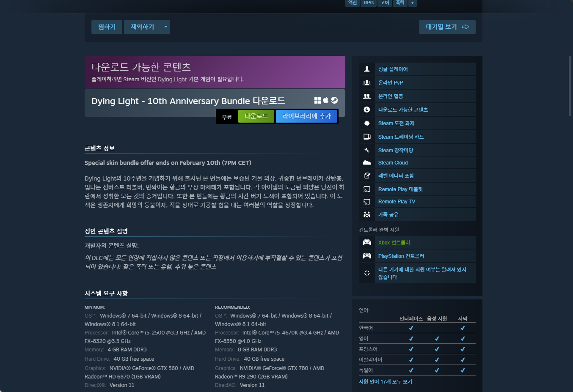Click the 콘텐츠 정보 heading

100,148
